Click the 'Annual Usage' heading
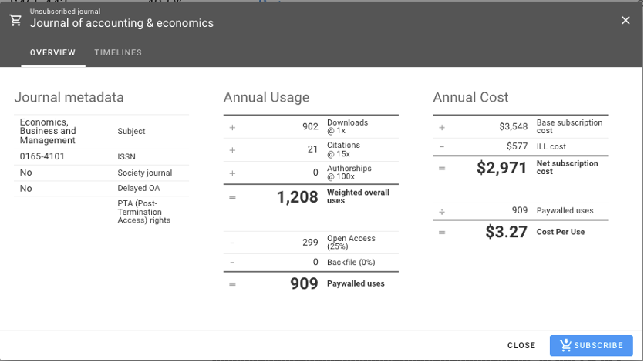The image size is (644, 362). pos(267,98)
